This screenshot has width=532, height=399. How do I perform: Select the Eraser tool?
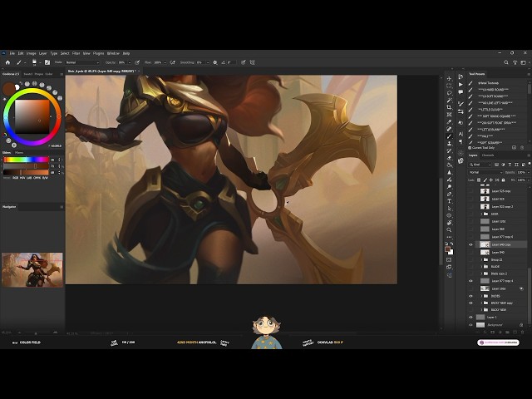[x=449, y=158]
